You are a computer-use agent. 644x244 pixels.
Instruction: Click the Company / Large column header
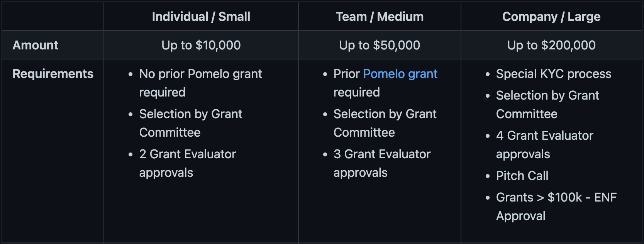point(551,17)
